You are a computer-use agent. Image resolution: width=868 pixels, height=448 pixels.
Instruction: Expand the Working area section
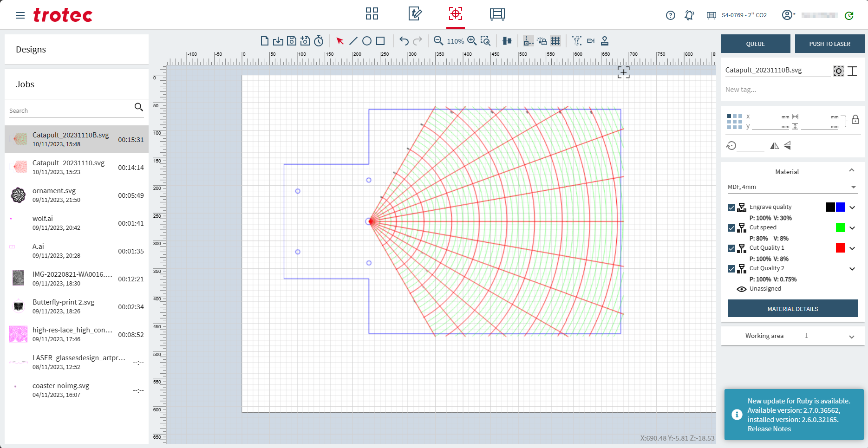click(852, 337)
